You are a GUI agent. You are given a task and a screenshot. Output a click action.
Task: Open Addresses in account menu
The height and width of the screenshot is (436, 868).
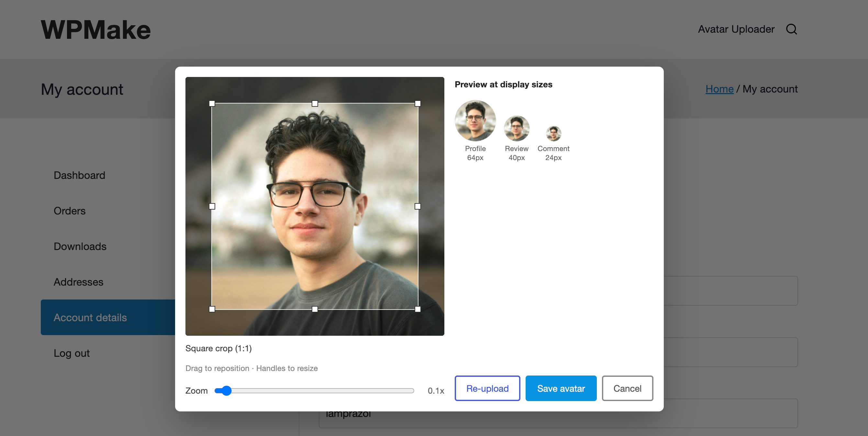(79, 282)
